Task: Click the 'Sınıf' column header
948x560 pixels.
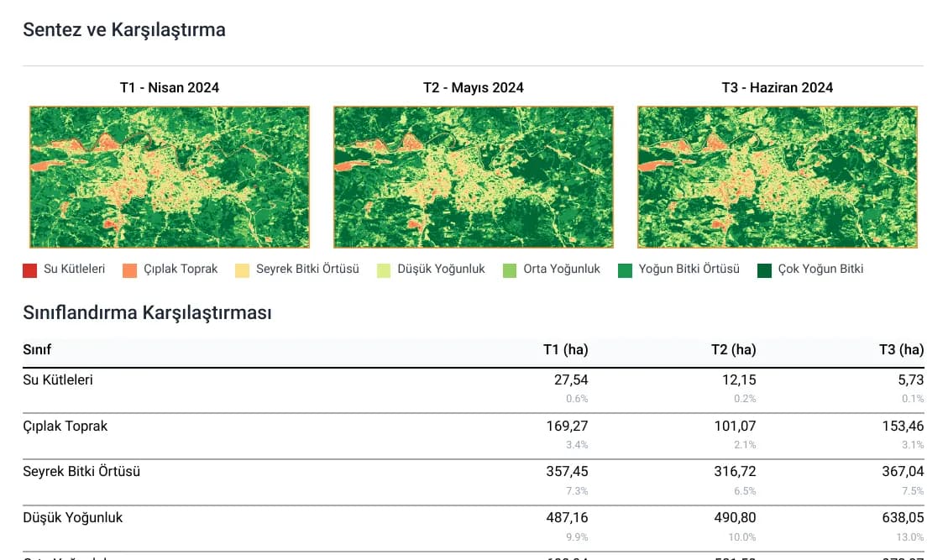Action: [x=37, y=349]
